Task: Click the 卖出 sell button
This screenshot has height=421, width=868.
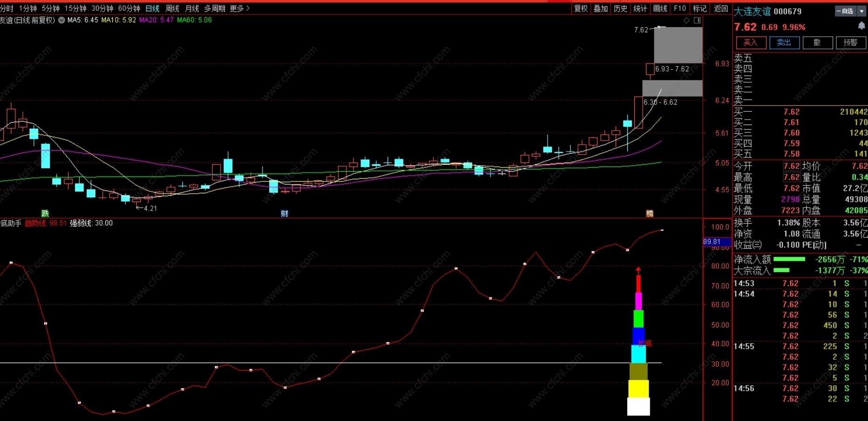Action: pyautogui.click(x=784, y=42)
